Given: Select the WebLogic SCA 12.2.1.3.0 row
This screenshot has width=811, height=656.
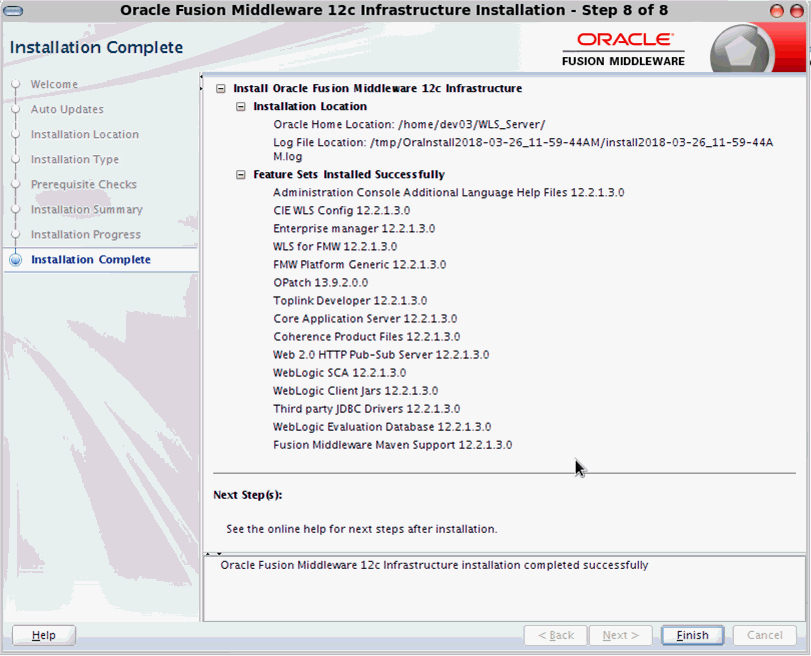Looking at the screenshot, I should (x=339, y=374).
